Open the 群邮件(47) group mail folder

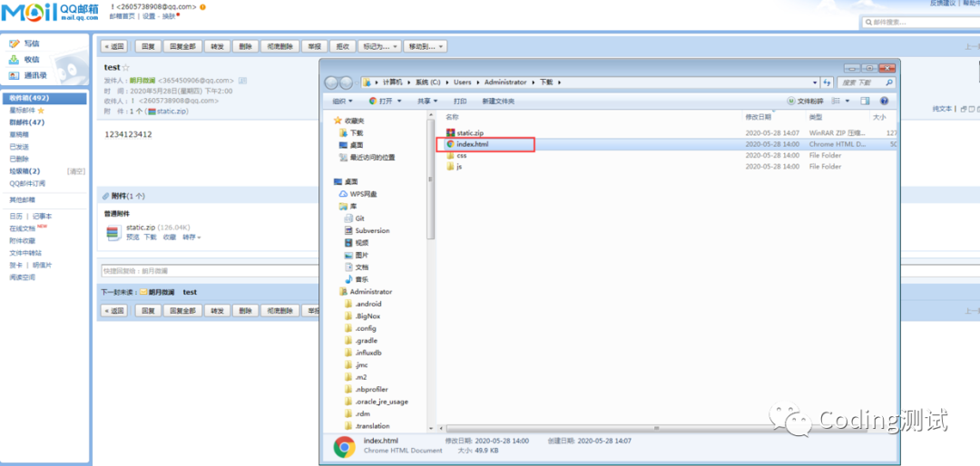point(27,122)
